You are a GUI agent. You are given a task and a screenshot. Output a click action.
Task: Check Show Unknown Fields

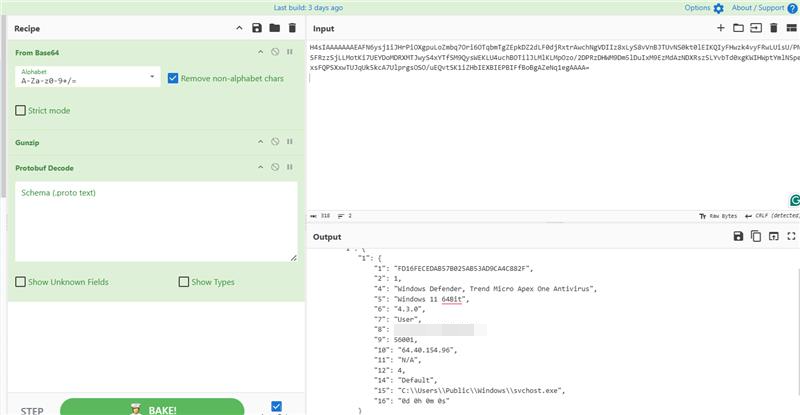pyautogui.click(x=21, y=282)
